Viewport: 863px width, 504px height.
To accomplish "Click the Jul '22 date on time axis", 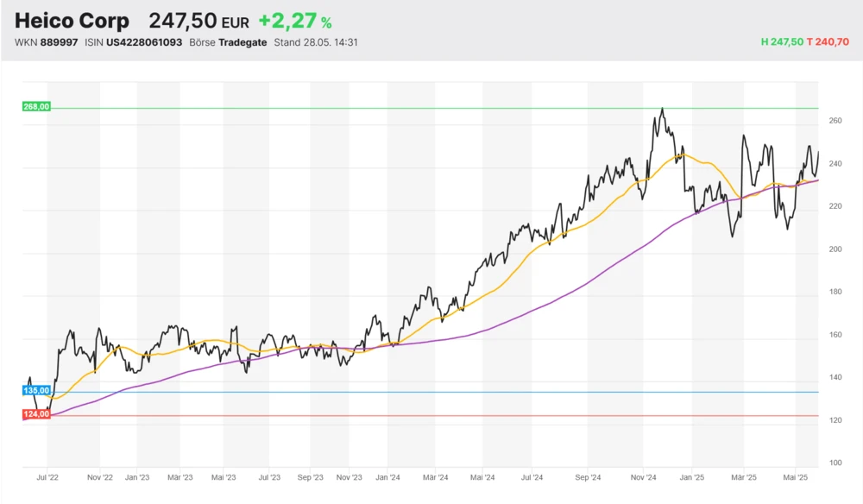I will [47, 476].
